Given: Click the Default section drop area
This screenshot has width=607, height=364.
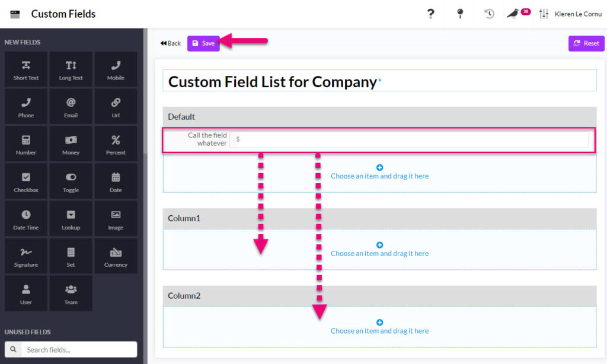Looking at the screenshot, I should tap(379, 173).
